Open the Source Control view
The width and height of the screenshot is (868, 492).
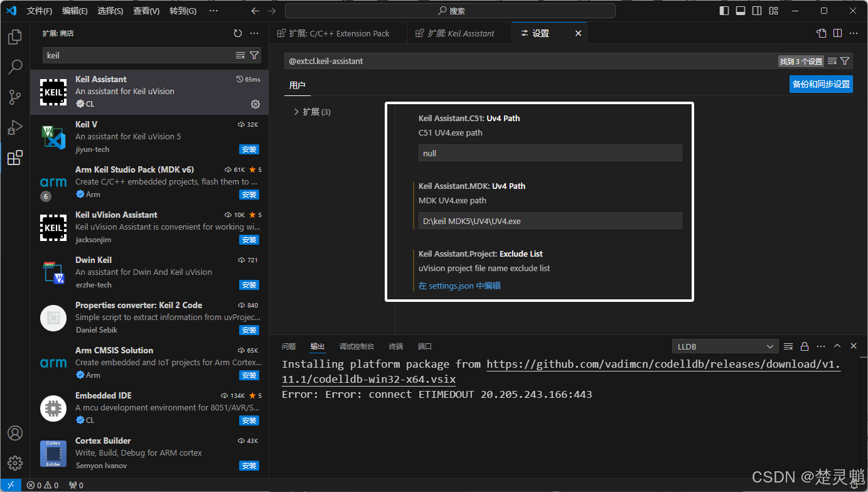[15, 97]
